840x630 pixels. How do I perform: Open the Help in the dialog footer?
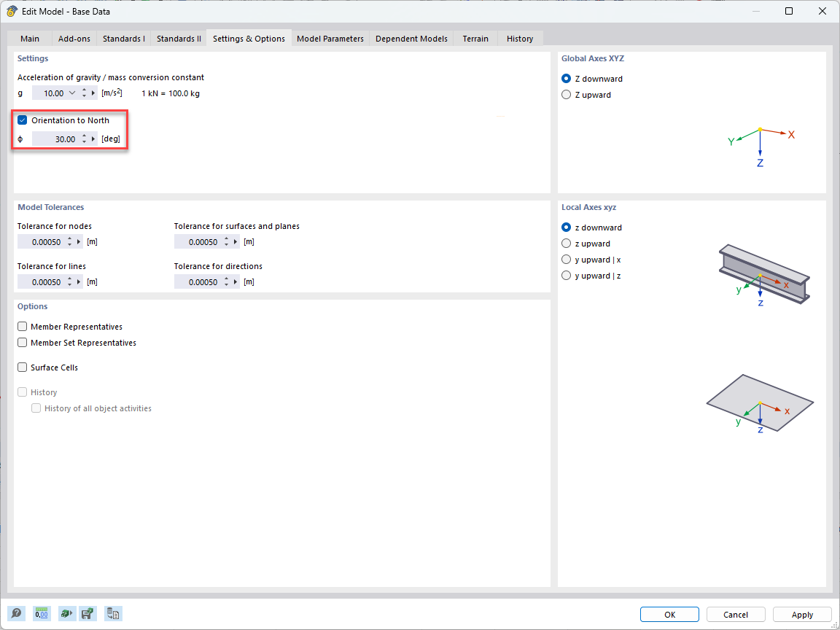pyautogui.click(x=16, y=613)
